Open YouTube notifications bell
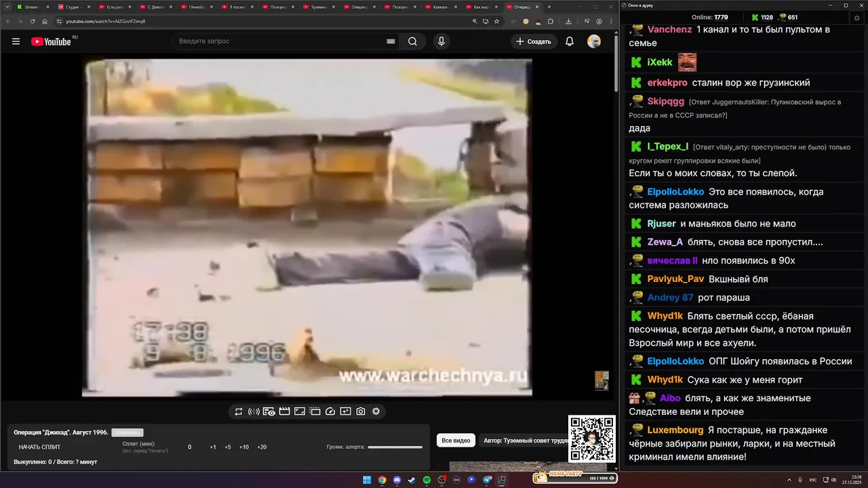Viewport: 868px width, 488px height. point(570,41)
